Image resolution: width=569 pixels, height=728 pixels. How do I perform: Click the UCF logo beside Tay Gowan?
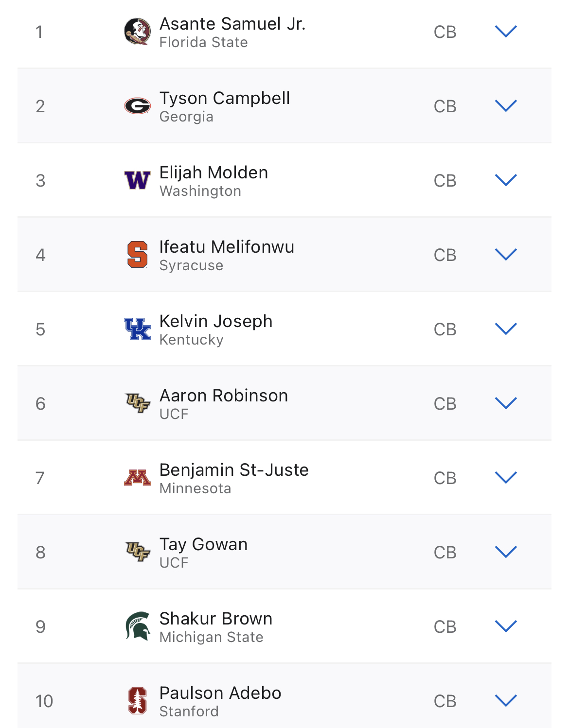pos(137,552)
